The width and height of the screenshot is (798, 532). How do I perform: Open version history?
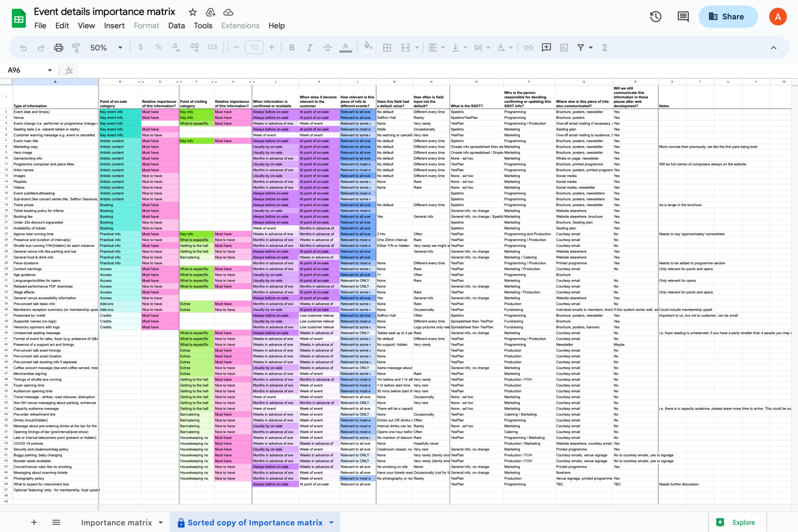pos(655,16)
